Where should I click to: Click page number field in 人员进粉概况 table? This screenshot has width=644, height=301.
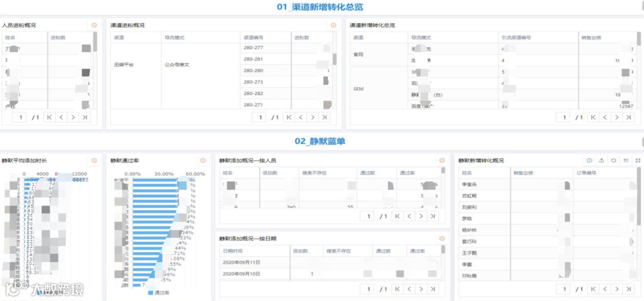(19, 117)
